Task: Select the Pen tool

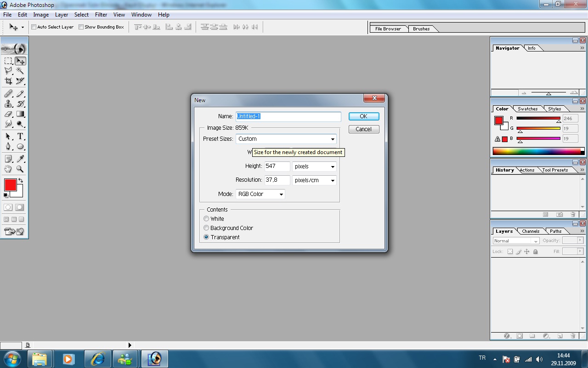Action: click(8, 146)
